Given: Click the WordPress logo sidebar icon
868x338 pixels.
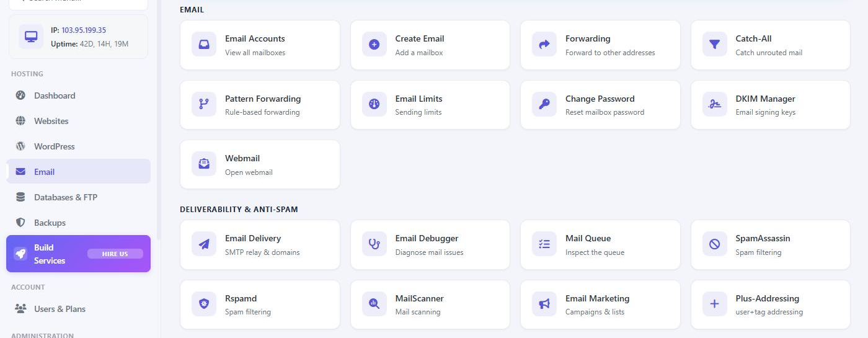Looking at the screenshot, I should pos(20,146).
